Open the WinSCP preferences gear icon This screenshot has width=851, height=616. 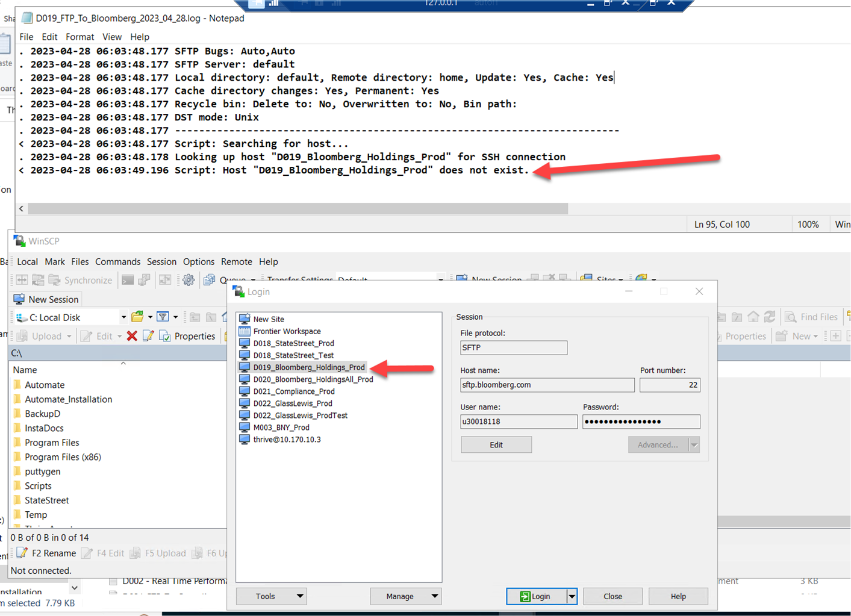coord(189,280)
